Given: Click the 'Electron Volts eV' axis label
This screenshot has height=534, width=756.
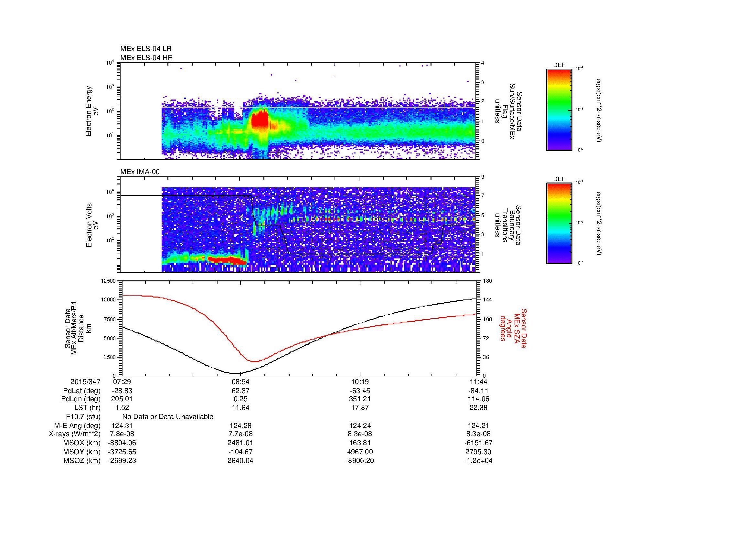Looking at the screenshot, I should click(x=92, y=225).
